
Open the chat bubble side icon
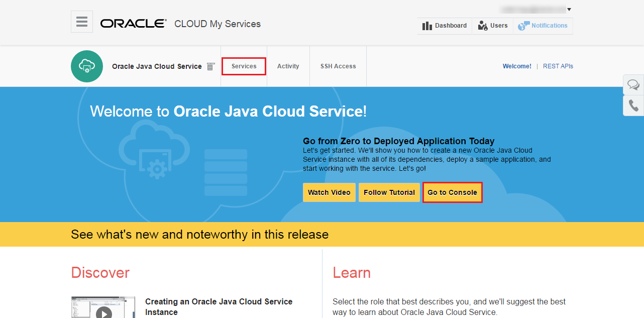(x=633, y=85)
